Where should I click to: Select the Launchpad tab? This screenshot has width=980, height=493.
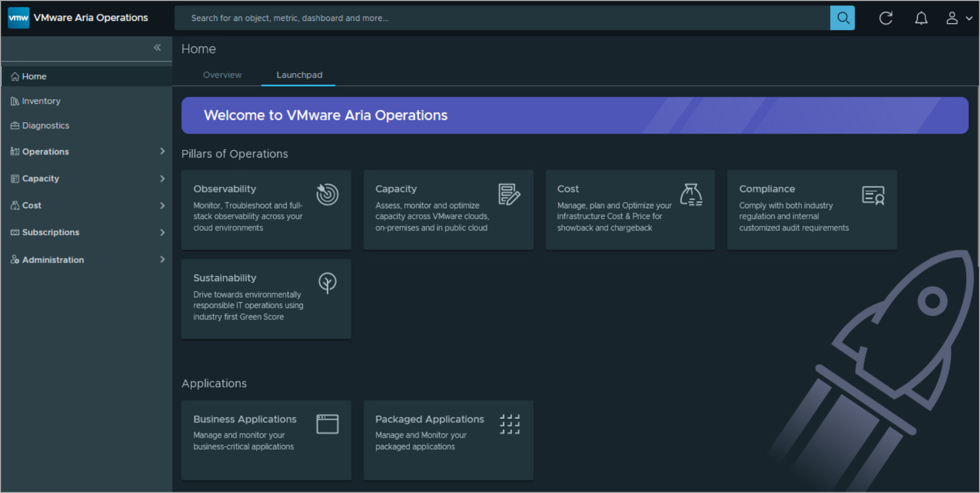(299, 75)
